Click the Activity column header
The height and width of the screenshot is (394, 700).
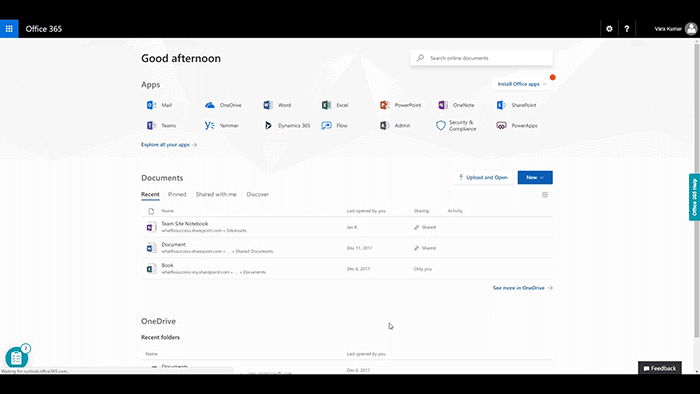(x=455, y=211)
